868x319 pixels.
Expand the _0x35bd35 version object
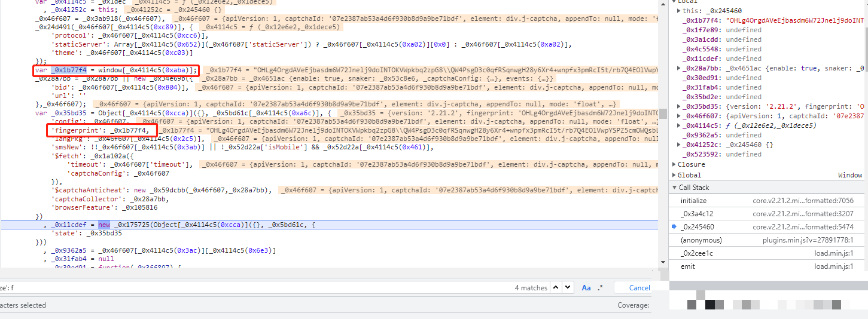pyautogui.click(x=679, y=106)
